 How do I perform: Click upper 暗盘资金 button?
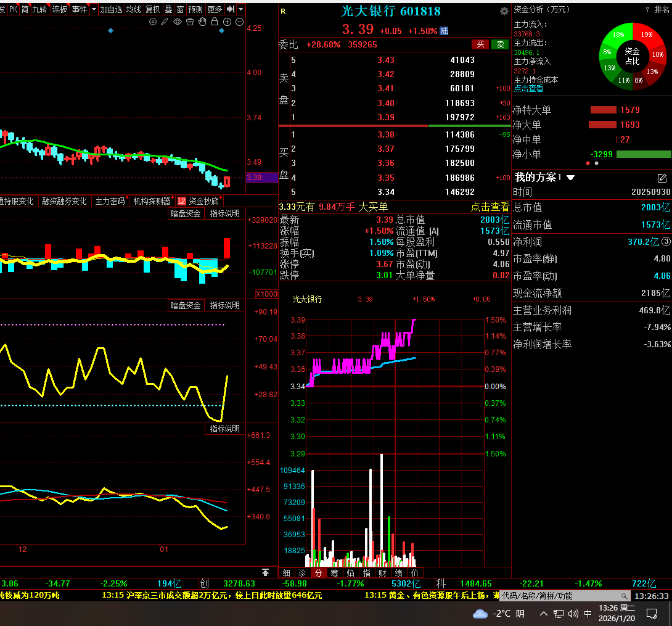pos(186,213)
